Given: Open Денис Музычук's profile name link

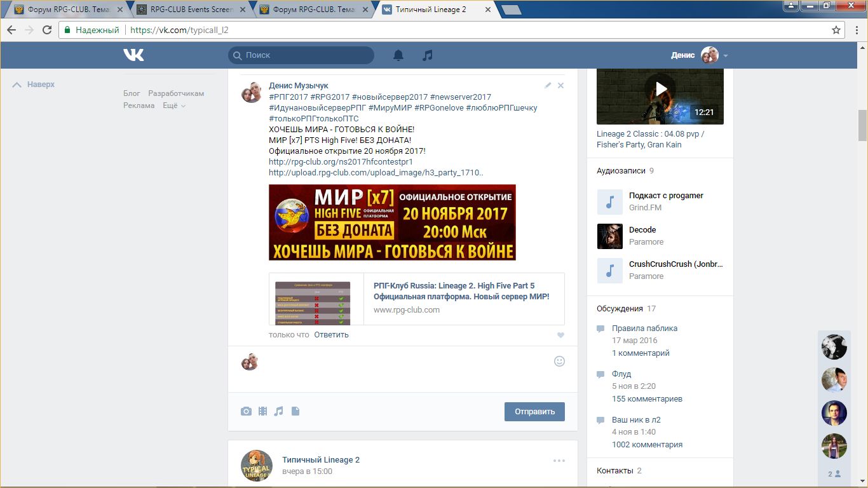Looking at the screenshot, I should pos(299,85).
